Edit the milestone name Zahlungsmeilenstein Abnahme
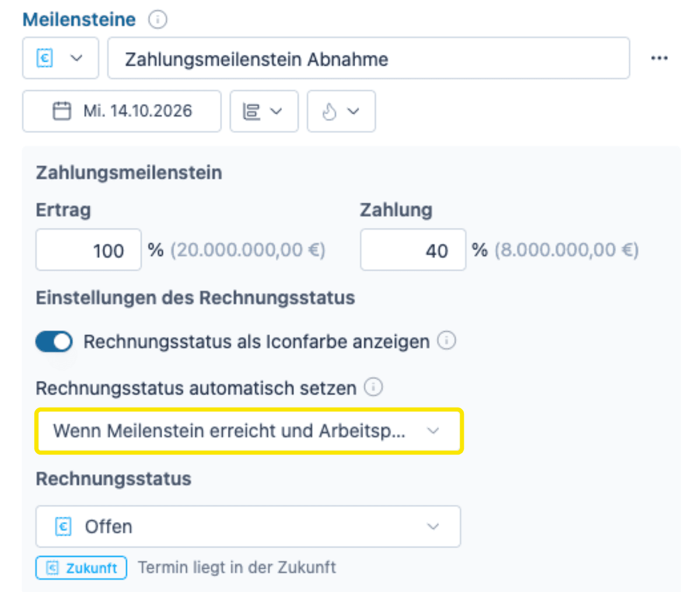Screen dimensions: 700x592 pos(369,58)
